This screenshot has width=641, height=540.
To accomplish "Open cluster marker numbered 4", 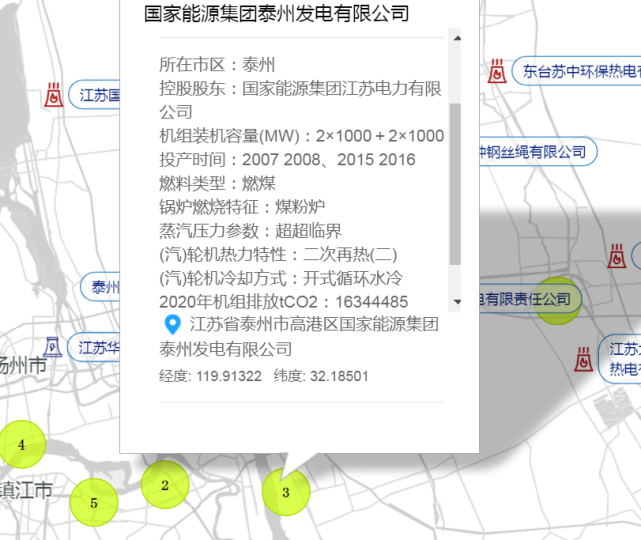I will tap(22, 444).
